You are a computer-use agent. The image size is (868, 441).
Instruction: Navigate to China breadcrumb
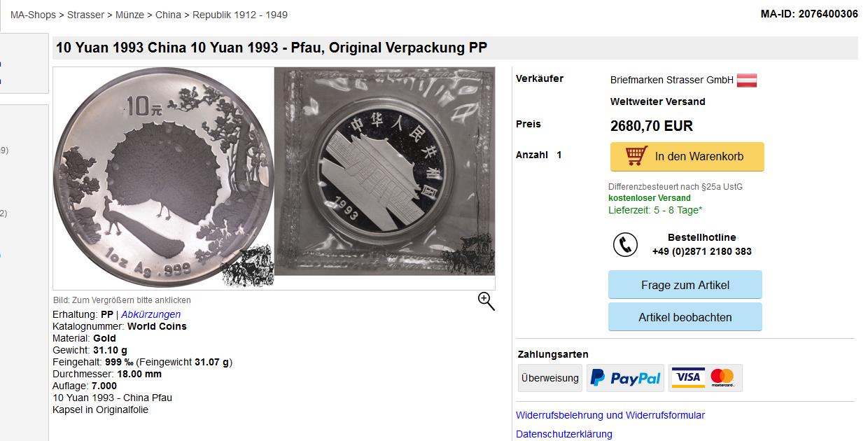pyautogui.click(x=168, y=15)
